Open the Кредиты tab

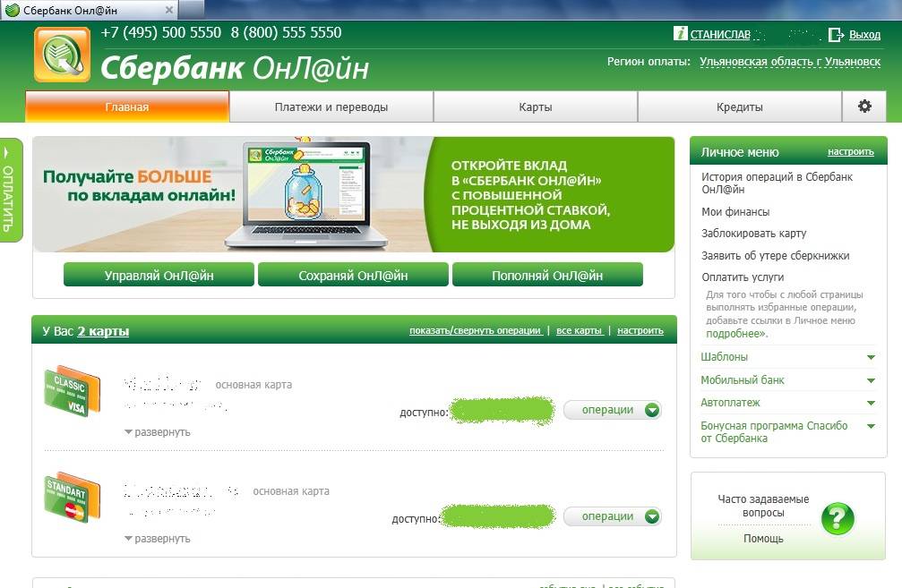[740, 107]
